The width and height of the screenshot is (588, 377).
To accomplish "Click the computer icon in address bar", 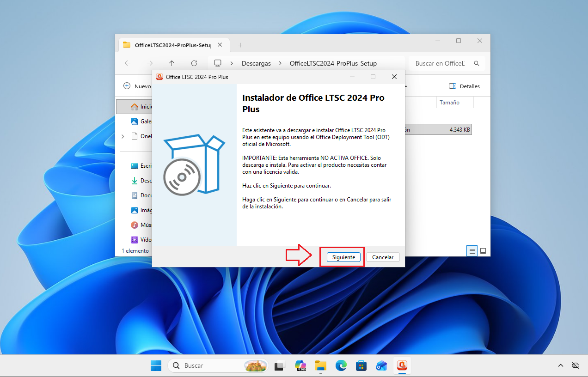I will [x=218, y=63].
